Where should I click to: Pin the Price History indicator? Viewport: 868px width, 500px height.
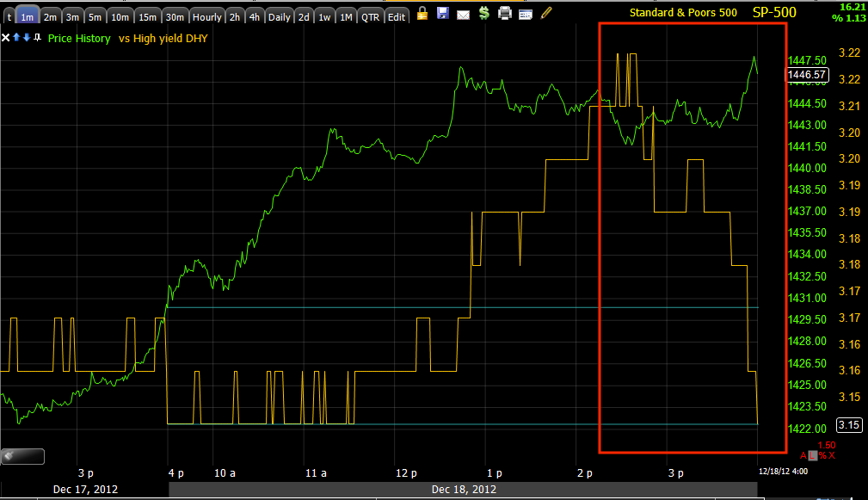click(37, 37)
